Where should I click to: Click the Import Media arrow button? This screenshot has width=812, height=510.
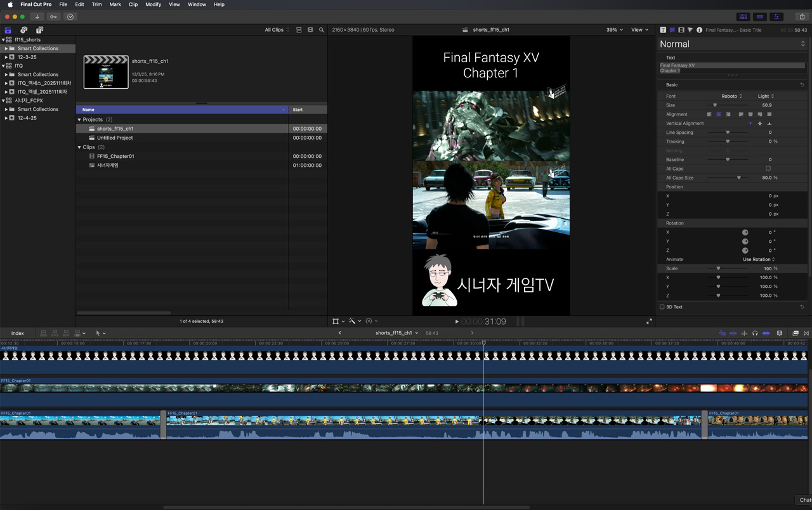coord(37,16)
